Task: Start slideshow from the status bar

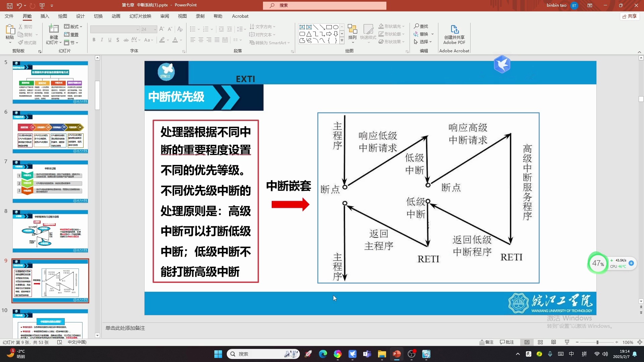Action: [x=567, y=342]
